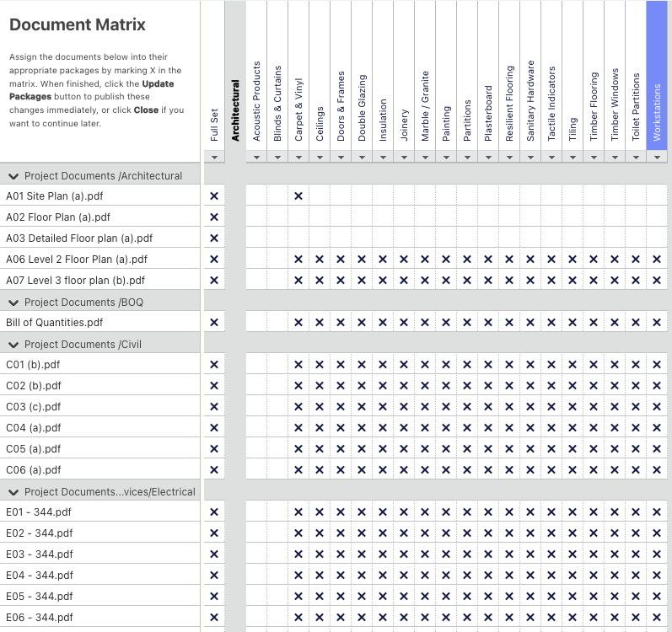Toggle Sanitary Hardware mark for C06 (a).pdf
Screen dimensions: 672x632
tap(530, 469)
